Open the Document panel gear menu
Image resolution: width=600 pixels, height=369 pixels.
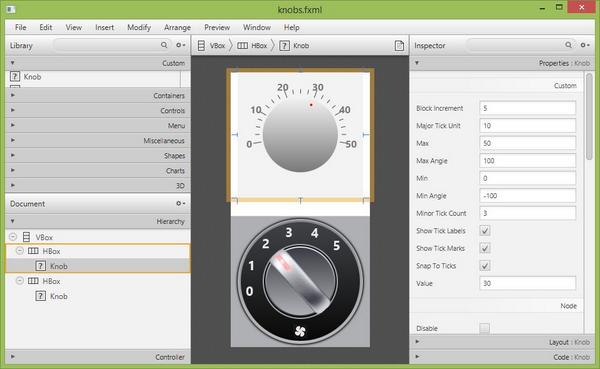180,204
